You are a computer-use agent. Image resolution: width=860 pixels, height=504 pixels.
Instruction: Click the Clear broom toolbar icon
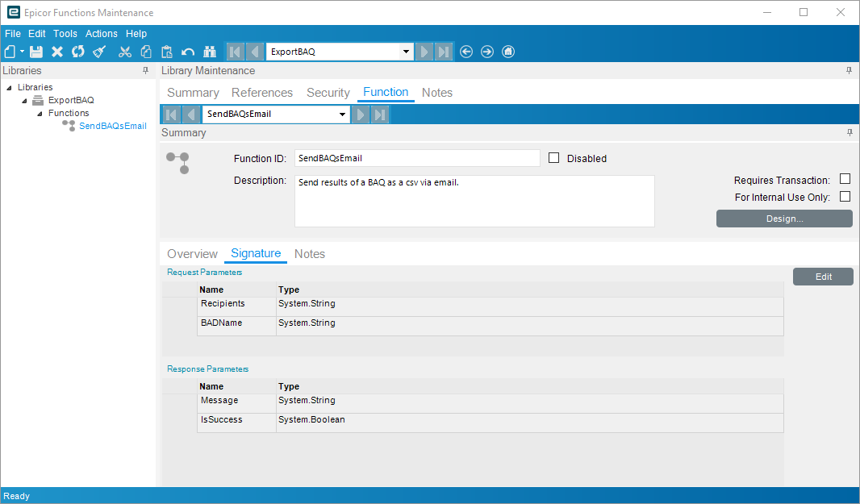(x=99, y=52)
